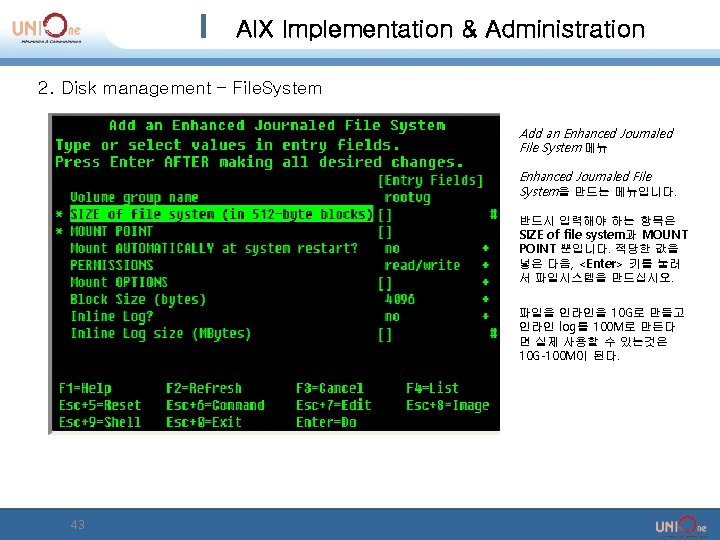Click Esc+9=Shell key label
720x540 pixels.
[100, 422]
